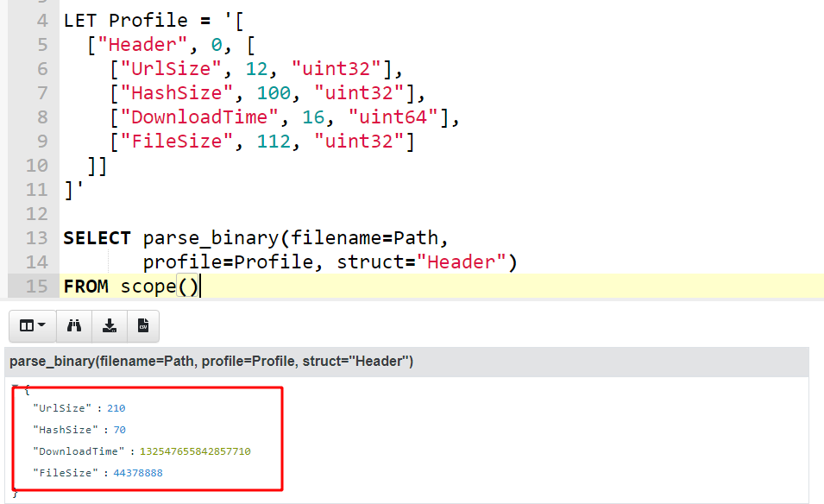Image resolution: width=824 pixels, height=504 pixels.
Task: Open the column visibility selector dropdown
Action: point(32,325)
